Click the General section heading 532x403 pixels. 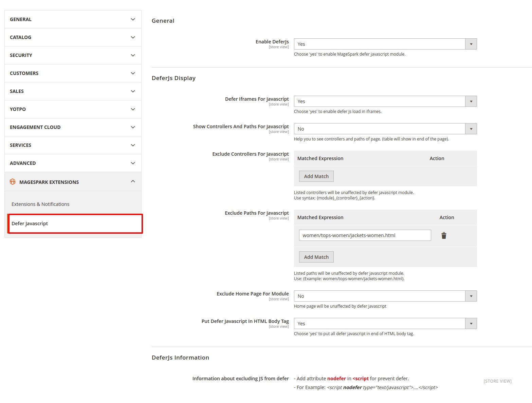(x=163, y=21)
